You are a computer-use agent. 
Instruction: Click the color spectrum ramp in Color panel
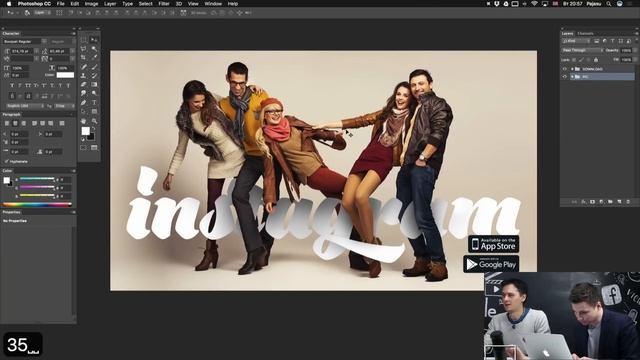[x=37, y=204]
